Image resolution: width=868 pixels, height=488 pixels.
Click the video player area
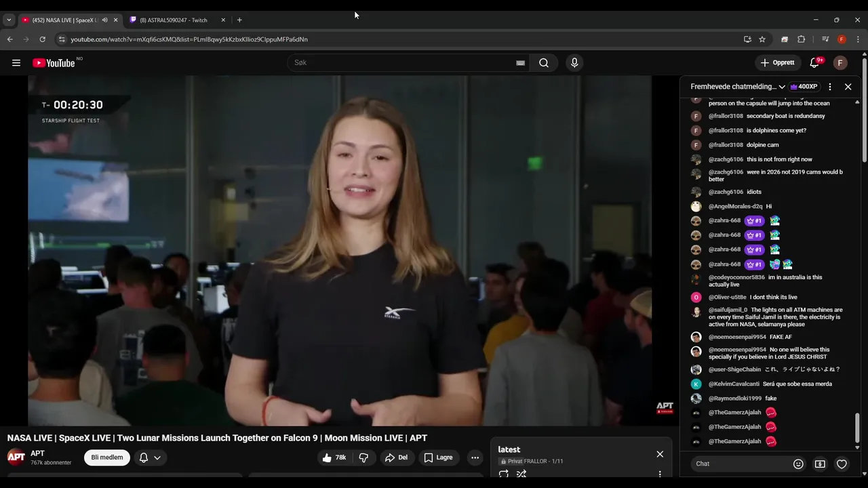click(340, 251)
